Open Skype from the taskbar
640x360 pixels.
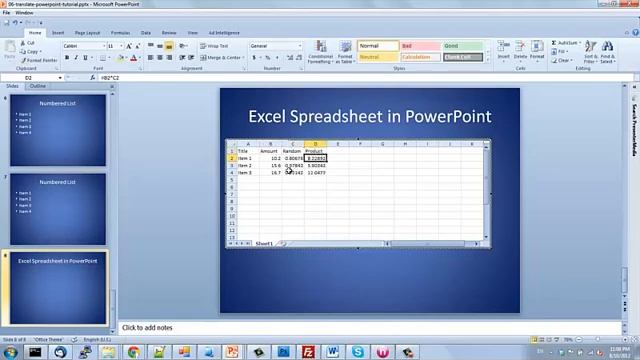[358, 352]
